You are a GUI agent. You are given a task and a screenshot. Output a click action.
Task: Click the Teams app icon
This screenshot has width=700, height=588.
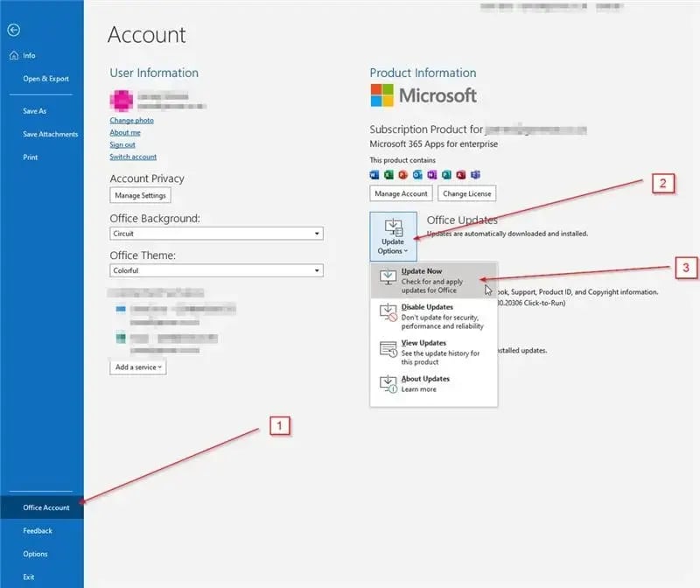click(x=475, y=175)
